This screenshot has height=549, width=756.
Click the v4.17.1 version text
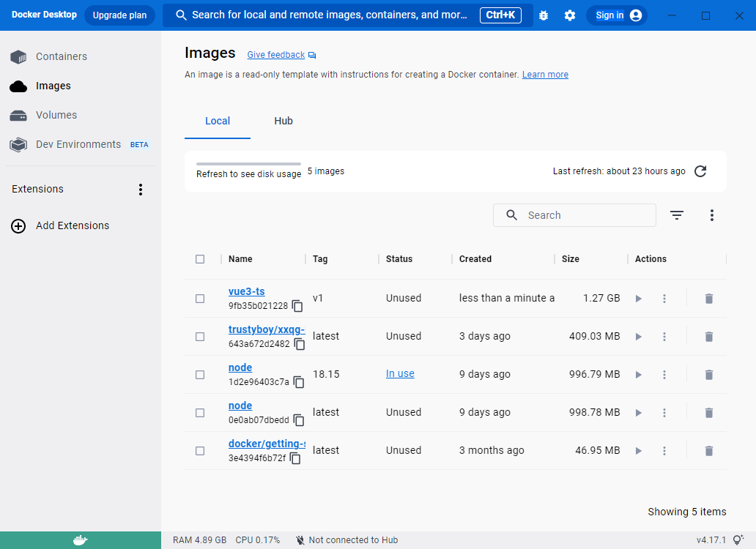(711, 540)
